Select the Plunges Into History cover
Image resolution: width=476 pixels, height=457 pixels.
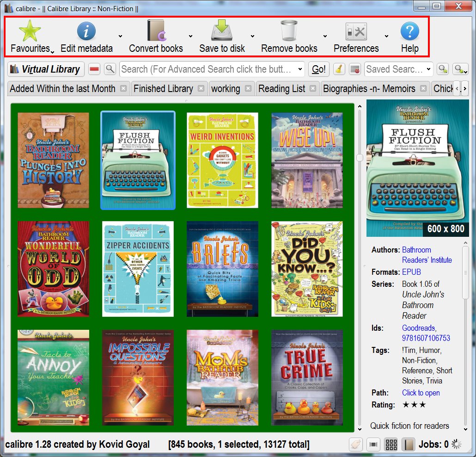[x=54, y=161]
